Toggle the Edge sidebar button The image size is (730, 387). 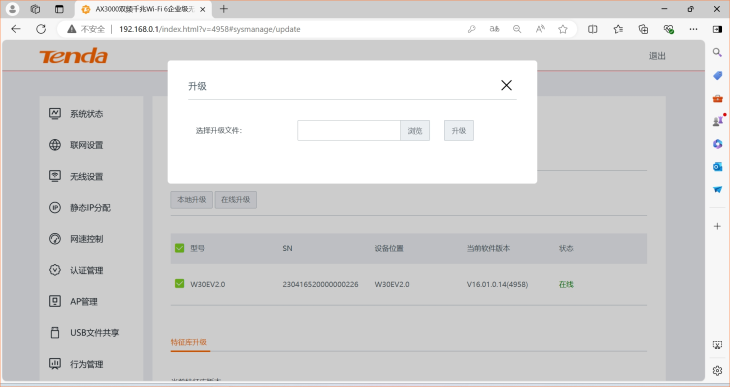point(717,29)
